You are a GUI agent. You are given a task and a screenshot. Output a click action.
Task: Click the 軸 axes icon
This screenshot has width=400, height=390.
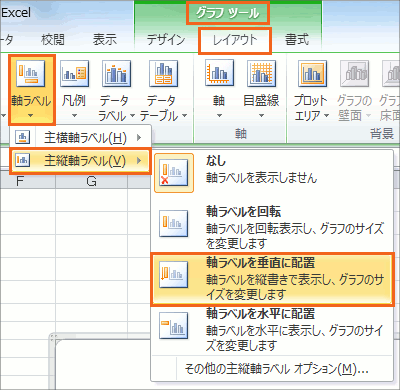pos(219,72)
